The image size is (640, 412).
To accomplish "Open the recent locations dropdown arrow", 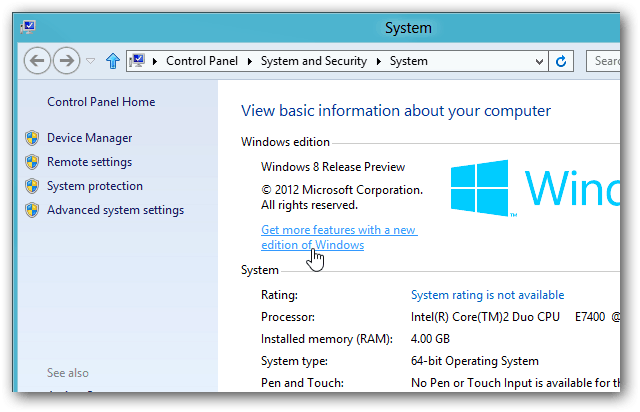I will tap(91, 61).
